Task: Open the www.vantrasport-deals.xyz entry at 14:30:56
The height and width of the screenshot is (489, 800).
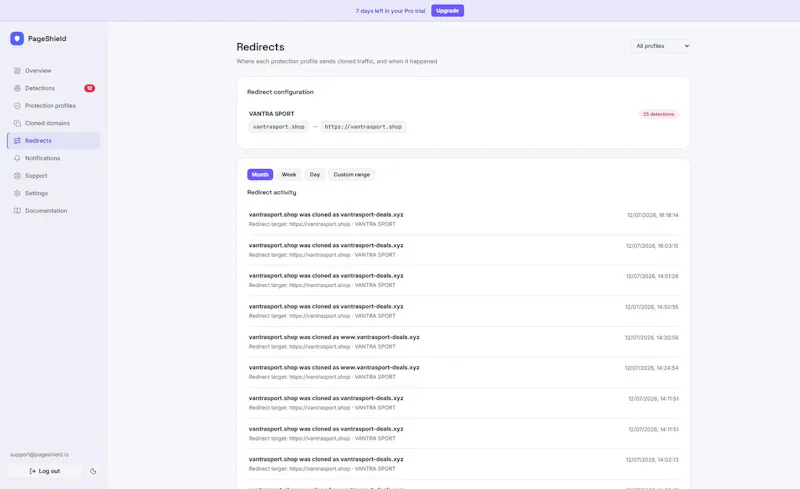Action: (x=463, y=341)
